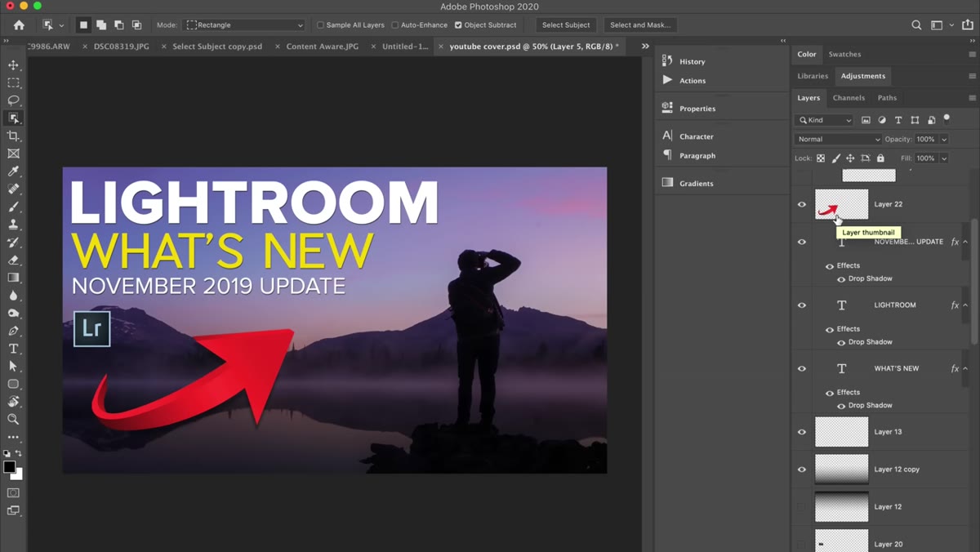The width and height of the screenshot is (980, 552).
Task: Switch to the Libraries tab
Action: (813, 76)
